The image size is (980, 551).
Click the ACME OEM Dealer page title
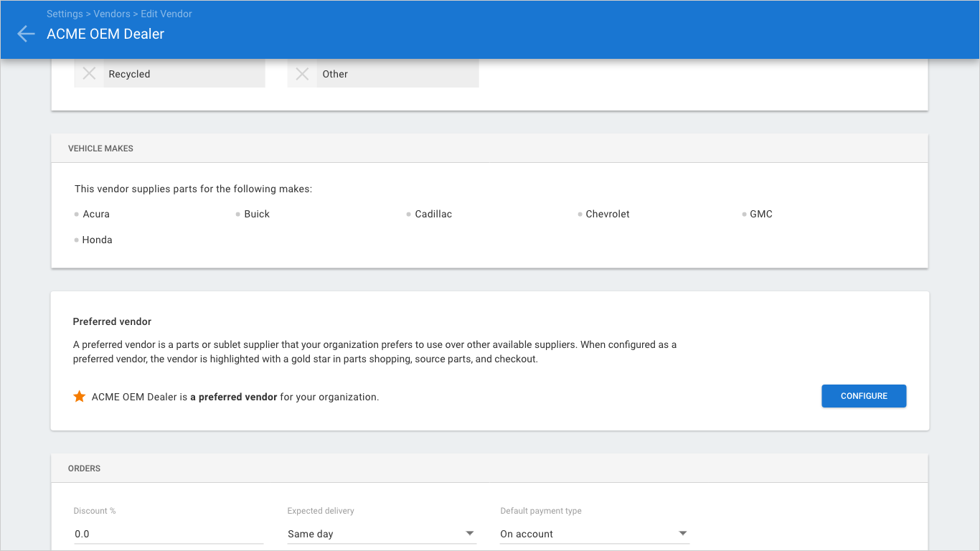click(105, 34)
